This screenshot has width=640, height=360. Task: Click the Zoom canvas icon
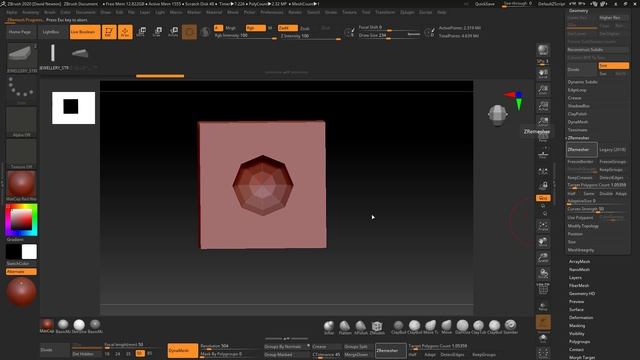click(543, 89)
